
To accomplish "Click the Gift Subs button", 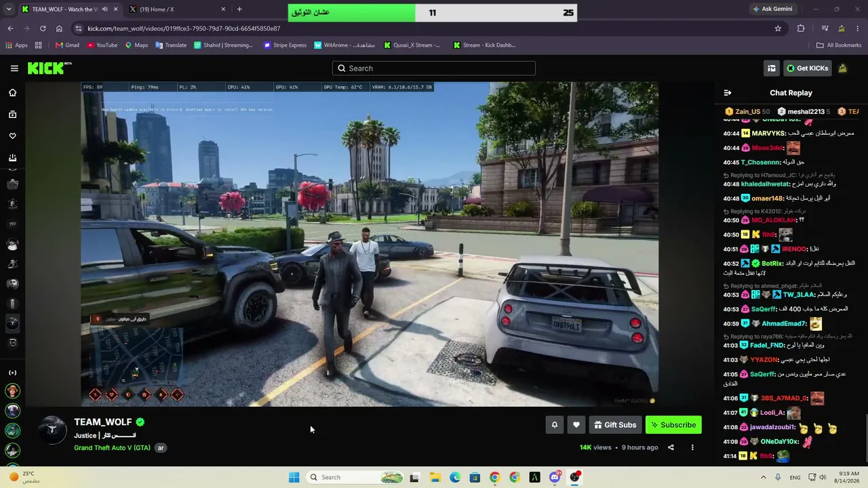I will tap(615, 425).
